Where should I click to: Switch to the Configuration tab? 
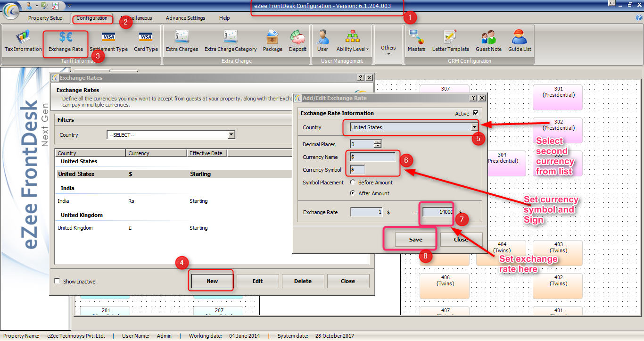92,18
